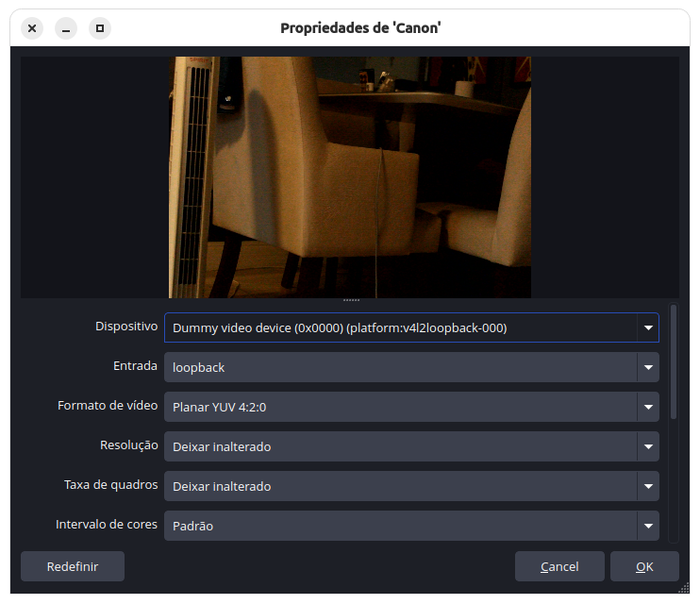Click the Resolução dropdown arrow
The width and height of the screenshot is (700, 604).
pyautogui.click(x=648, y=446)
